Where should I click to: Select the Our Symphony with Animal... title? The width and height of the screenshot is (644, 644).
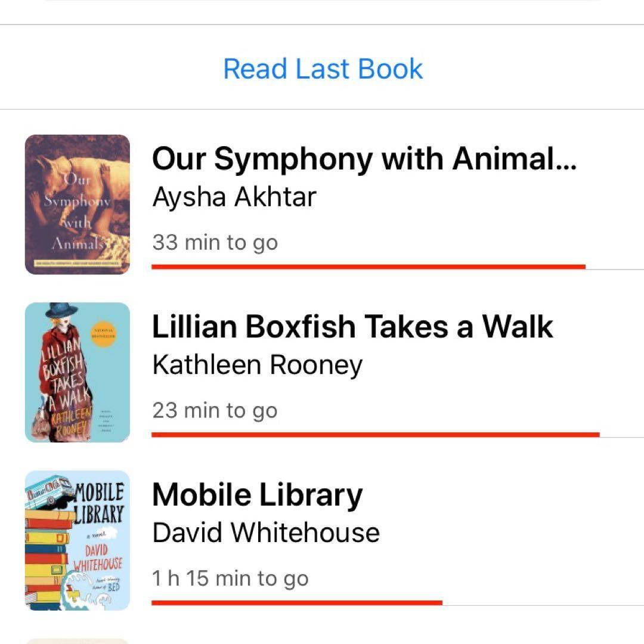[x=364, y=159]
